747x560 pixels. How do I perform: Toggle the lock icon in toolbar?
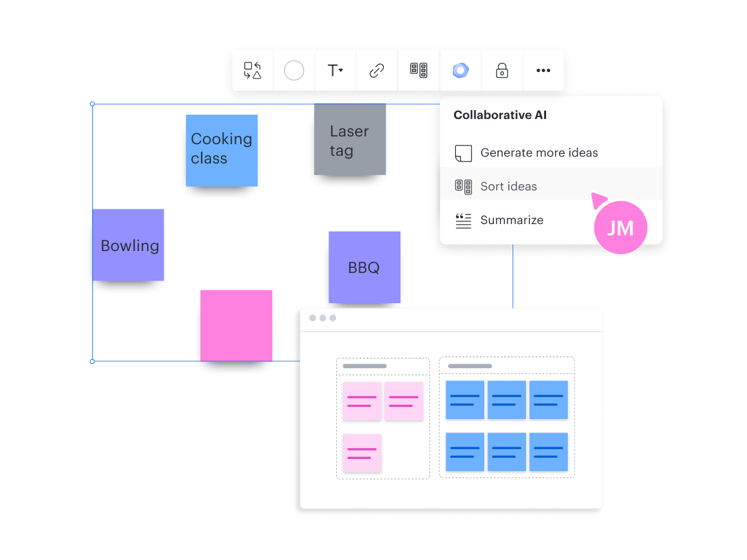tap(502, 71)
